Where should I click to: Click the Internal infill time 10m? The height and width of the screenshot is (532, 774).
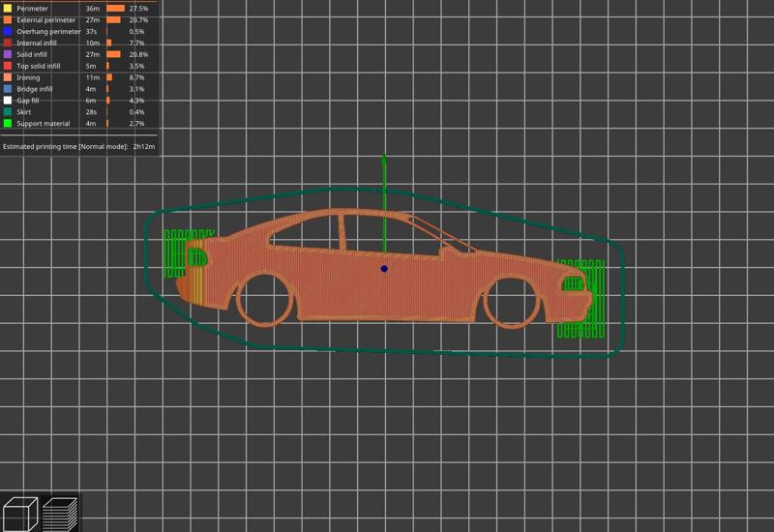(x=92, y=43)
